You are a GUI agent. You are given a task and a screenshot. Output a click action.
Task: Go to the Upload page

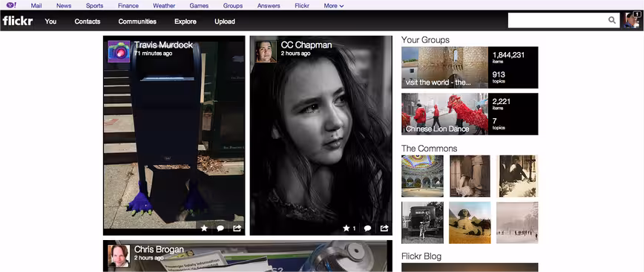pyautogui.click(x=225, y=22)
